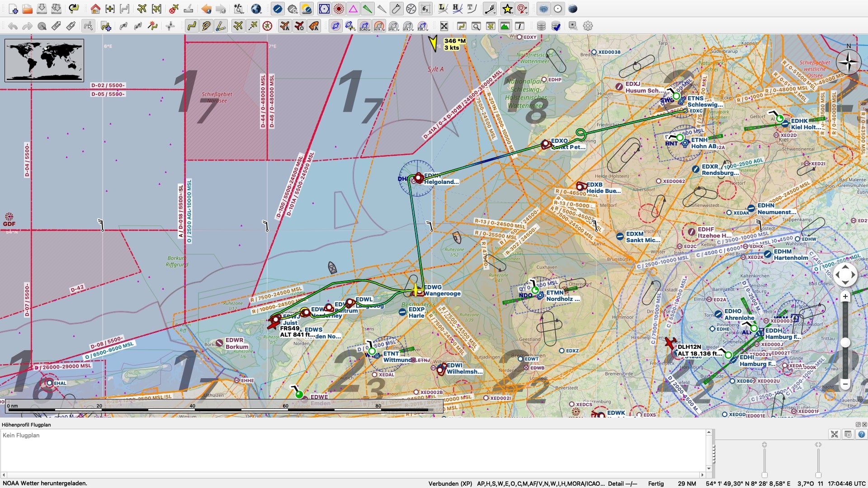Open RSTR restricted airspaces dropdown
Viewport: 868px width, 488px height.
pyautogui.click(x=379, y=26)
